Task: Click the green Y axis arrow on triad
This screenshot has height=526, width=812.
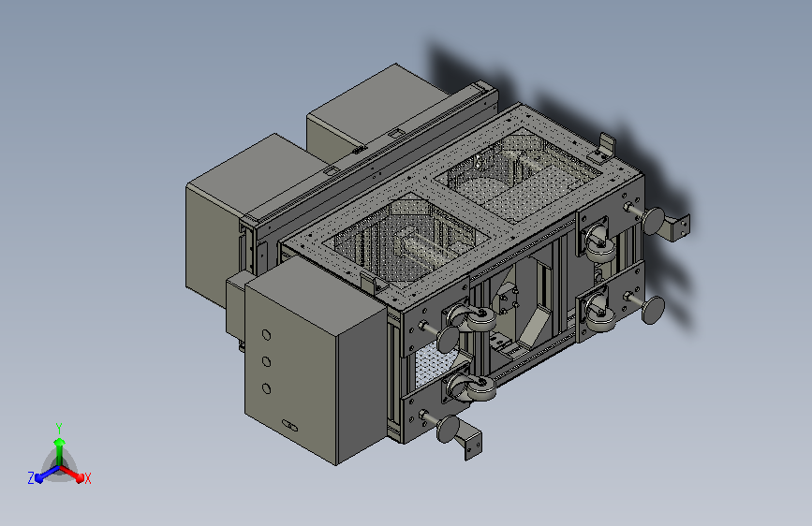Action: pyautogui.click(x=59, y=449)
